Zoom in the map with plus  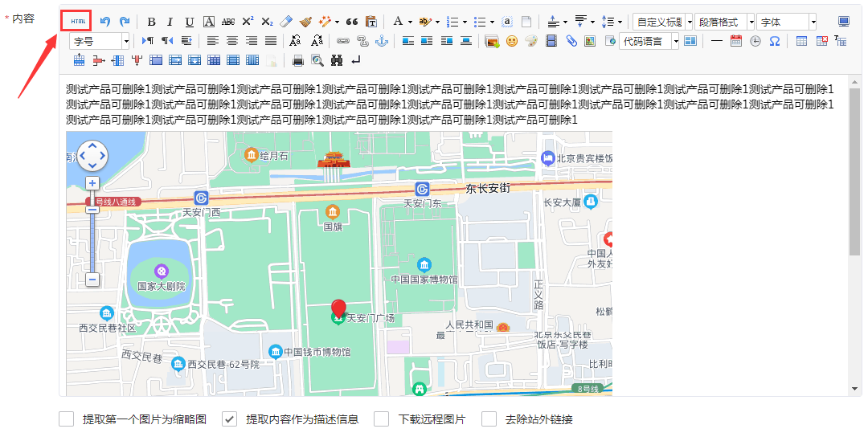(92, 183)
